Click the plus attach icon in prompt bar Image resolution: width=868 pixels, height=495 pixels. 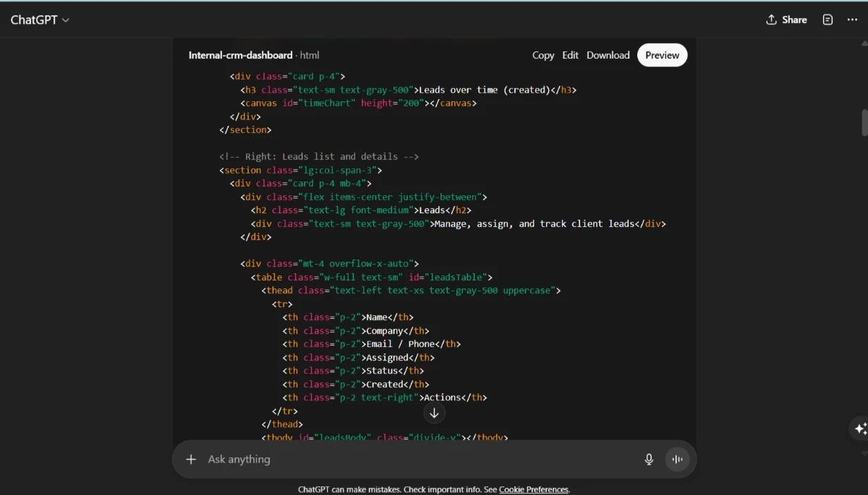191,459
